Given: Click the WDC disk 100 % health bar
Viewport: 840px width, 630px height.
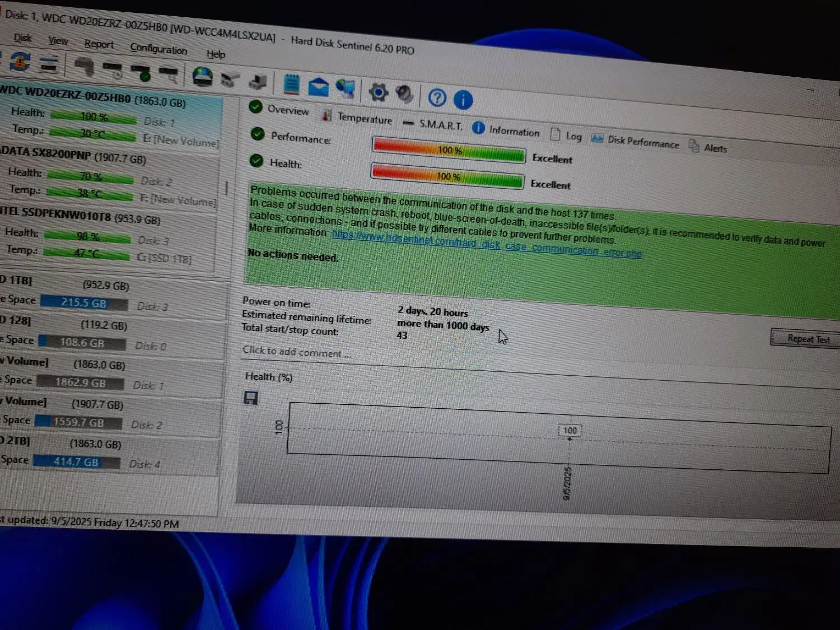Looking at the screenshot, I should click(94, 116).
